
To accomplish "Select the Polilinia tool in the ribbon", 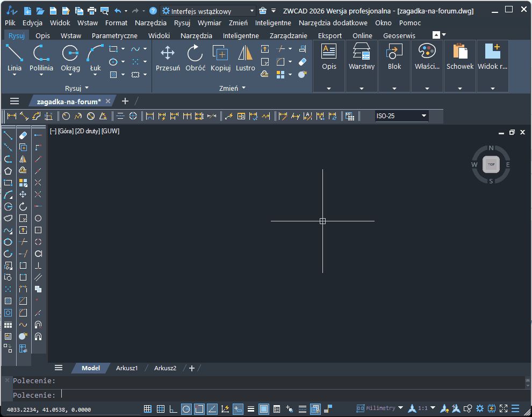I will point(41,57).
